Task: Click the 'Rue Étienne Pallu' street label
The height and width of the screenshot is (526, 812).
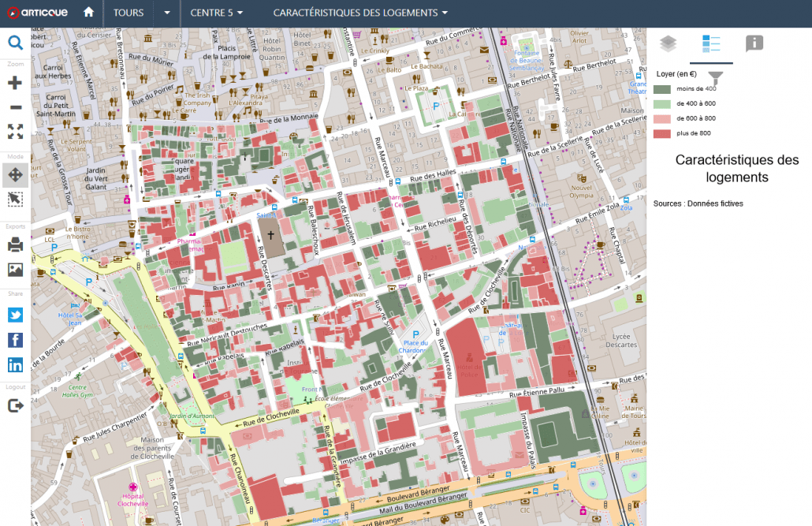Action: pos(537,392)
